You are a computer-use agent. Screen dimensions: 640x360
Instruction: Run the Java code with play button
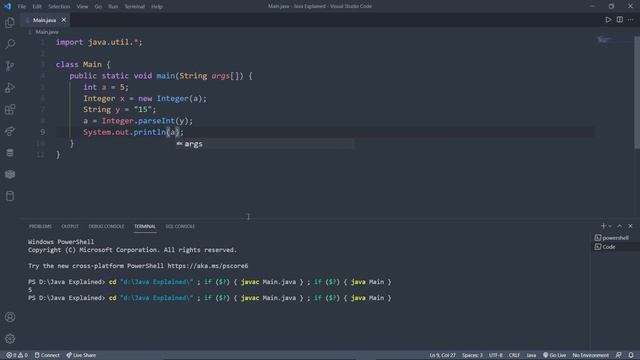(608, 20)
